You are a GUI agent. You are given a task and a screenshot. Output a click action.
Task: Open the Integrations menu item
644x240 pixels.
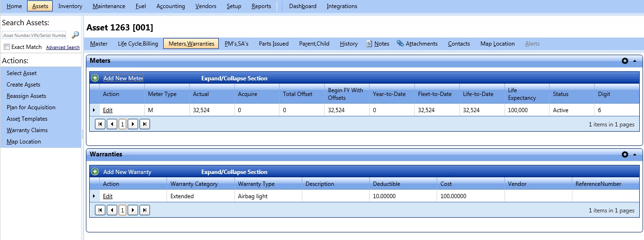click(x=342, y=6)
